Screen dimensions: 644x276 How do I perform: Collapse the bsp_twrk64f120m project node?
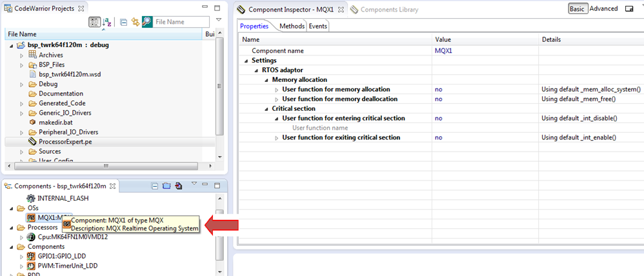[11, 45]
